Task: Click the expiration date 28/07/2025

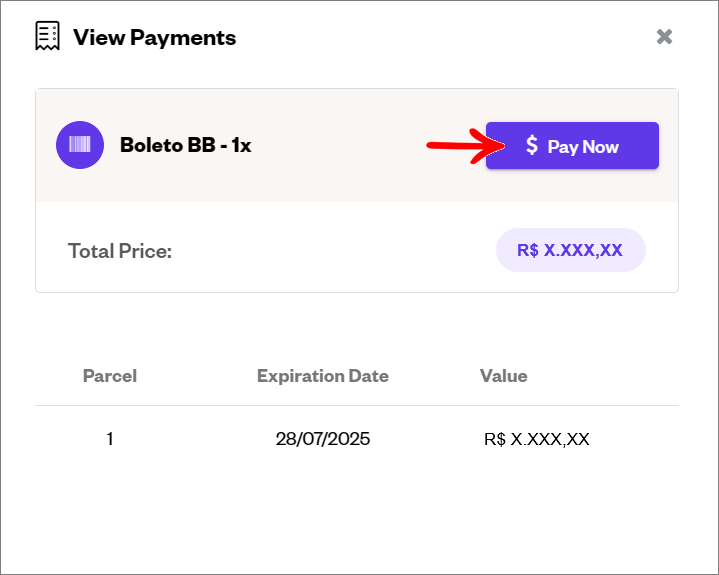Action: (322, 438)
